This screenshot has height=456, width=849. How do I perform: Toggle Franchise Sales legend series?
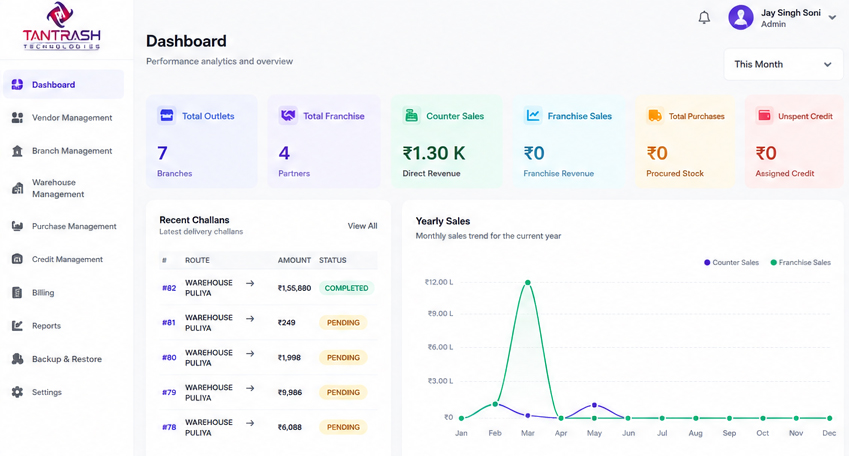pos(800,263)
